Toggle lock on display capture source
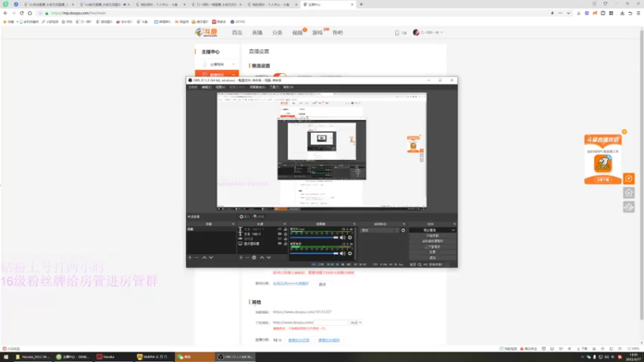The height and width of the screenshot is (362, 644). click(x=286, y=244)
